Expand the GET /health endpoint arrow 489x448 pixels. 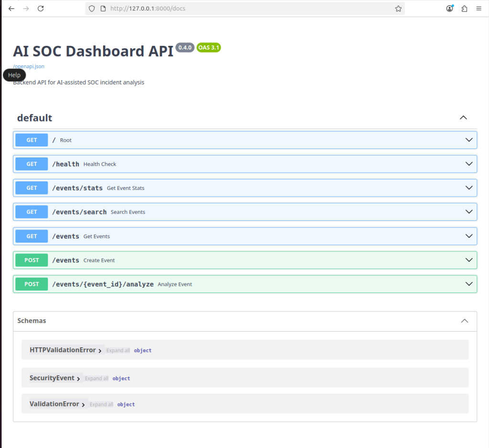click(x=469, y=164)
